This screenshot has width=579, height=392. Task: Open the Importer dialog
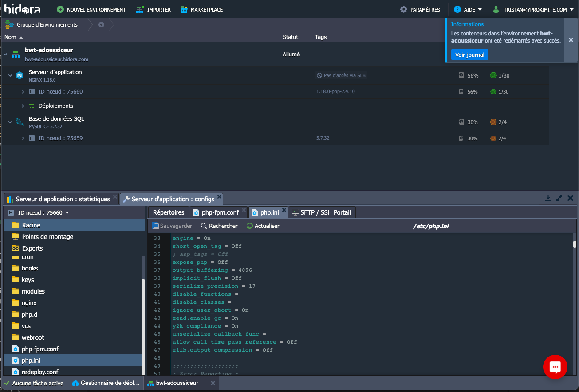[153, 9]
